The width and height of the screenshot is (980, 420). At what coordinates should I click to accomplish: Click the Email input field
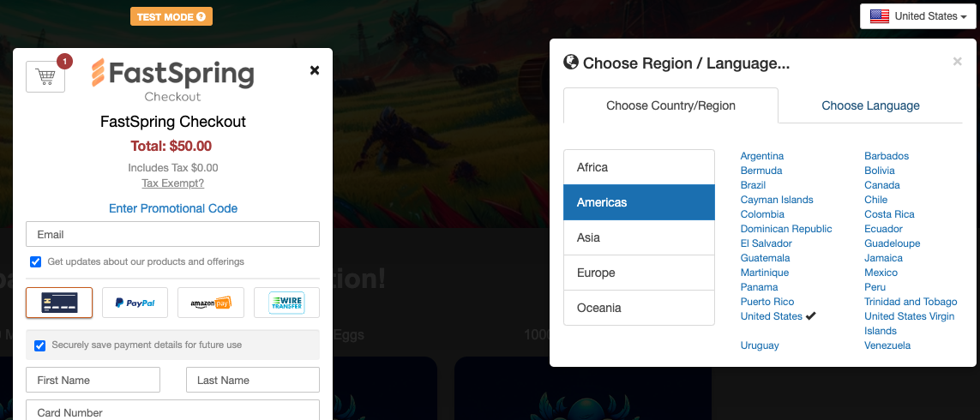[173, 234]
